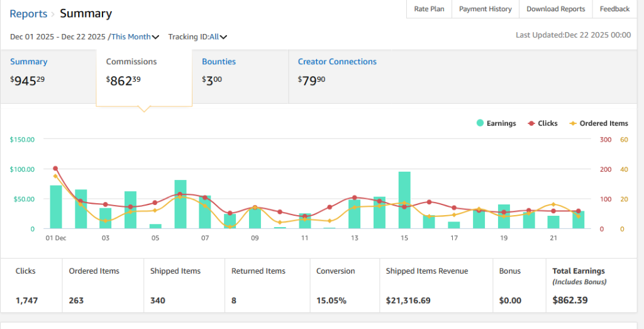Open the Download Reports page
The width and height of the screenshot is (644, 329).
(x=555, y=9)
